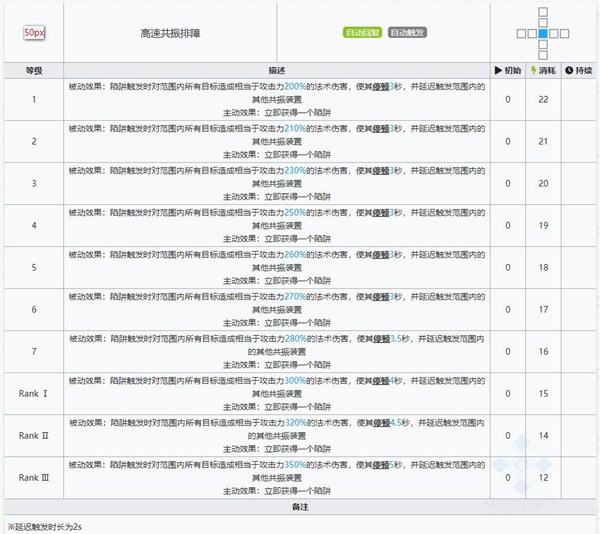Click the cost value 17

543,310
